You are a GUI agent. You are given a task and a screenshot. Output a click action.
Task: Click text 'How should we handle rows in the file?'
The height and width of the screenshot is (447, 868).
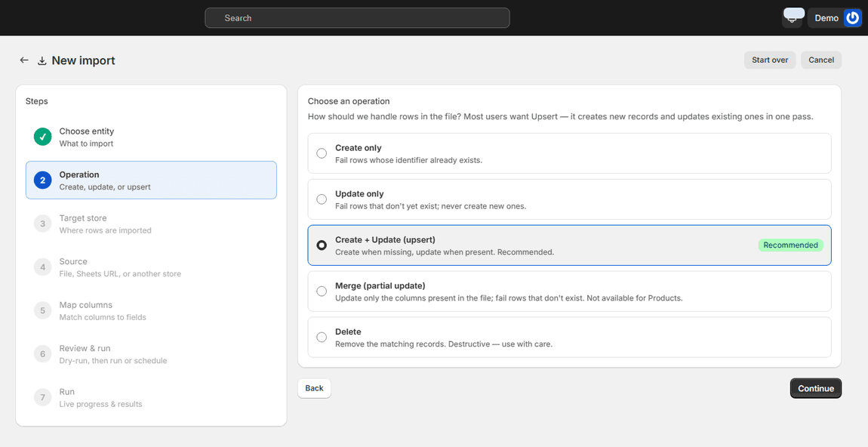(x=384, y=117)
